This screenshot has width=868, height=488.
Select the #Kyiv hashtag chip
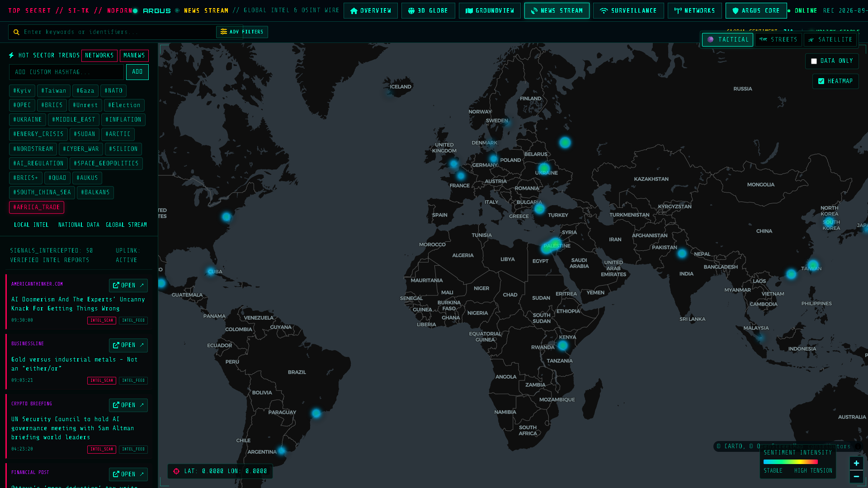coord(22,91)
